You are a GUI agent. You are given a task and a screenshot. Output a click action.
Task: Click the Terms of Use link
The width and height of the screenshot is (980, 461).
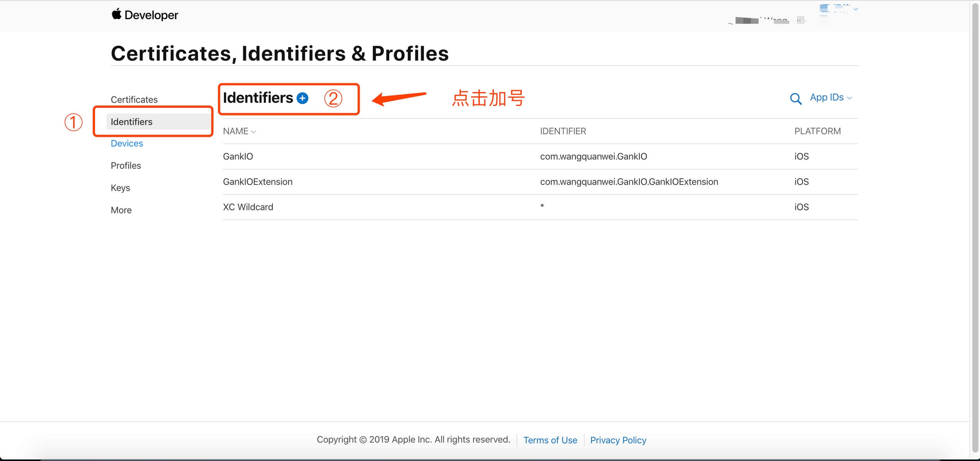pyautogui.click(x=550, y=440)
